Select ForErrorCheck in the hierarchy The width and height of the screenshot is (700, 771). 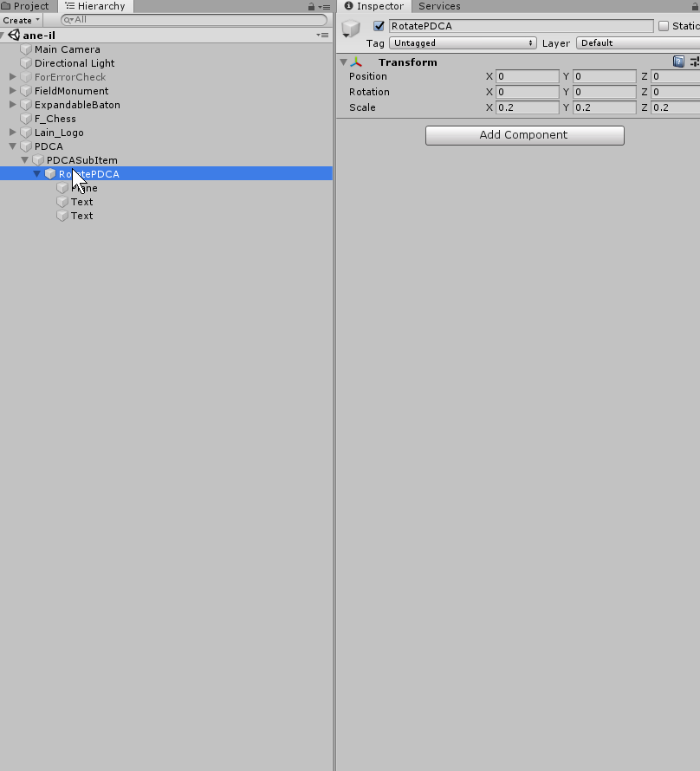tap(70, 77)
